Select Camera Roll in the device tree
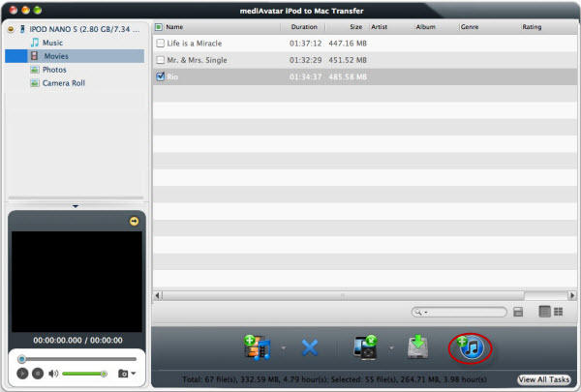Viewport: 581px width, 392px height. (x=64, y=83)
